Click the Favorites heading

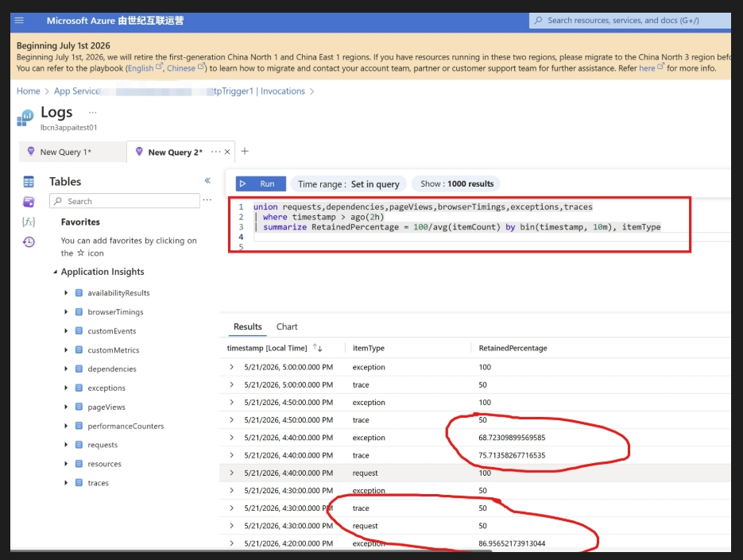click(x=80, y=222)
